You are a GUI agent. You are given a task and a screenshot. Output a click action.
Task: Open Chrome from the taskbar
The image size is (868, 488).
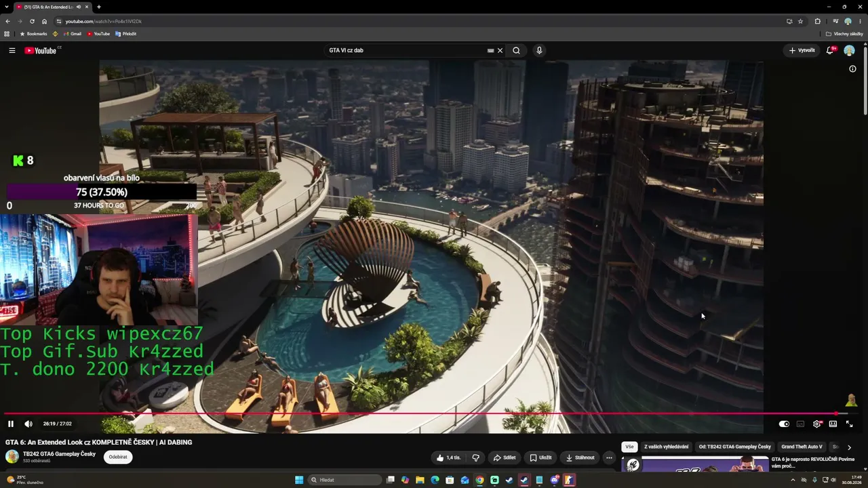point(479,480)
